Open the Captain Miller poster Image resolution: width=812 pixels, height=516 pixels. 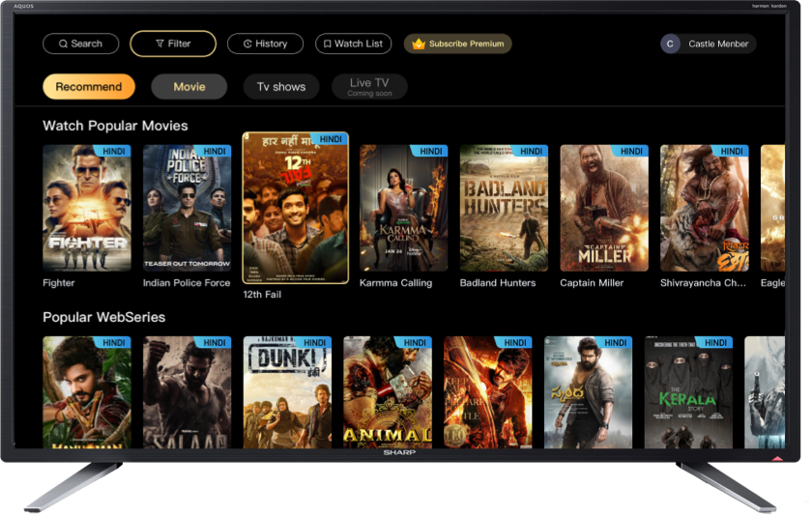coord(604,208)
